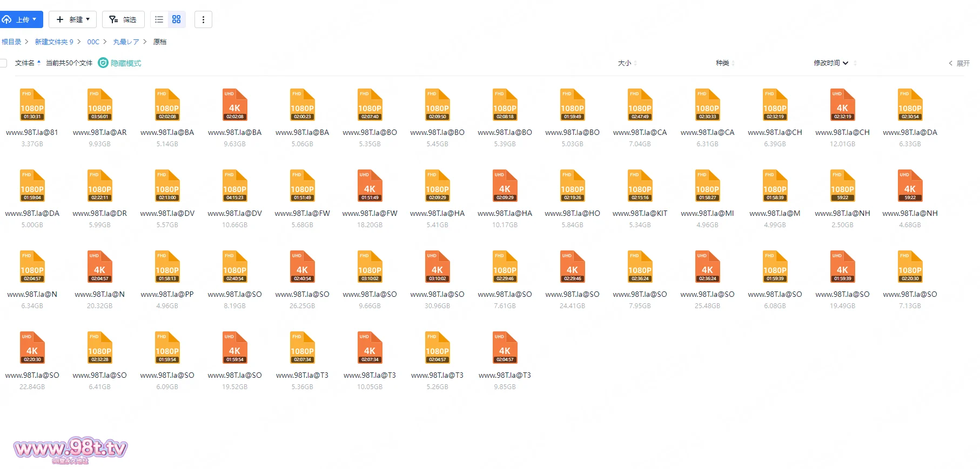
Task: Expand the side panel with 展开
Action: point(959,63)
